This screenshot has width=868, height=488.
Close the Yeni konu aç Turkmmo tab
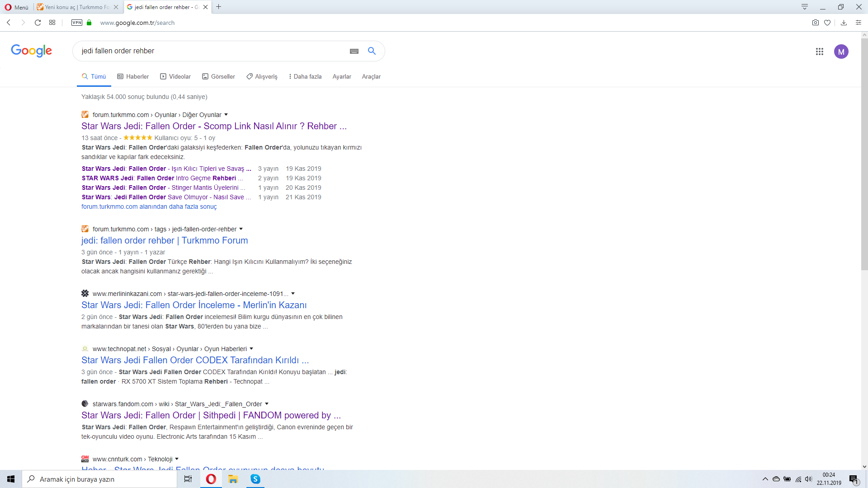tap(116, 7)
